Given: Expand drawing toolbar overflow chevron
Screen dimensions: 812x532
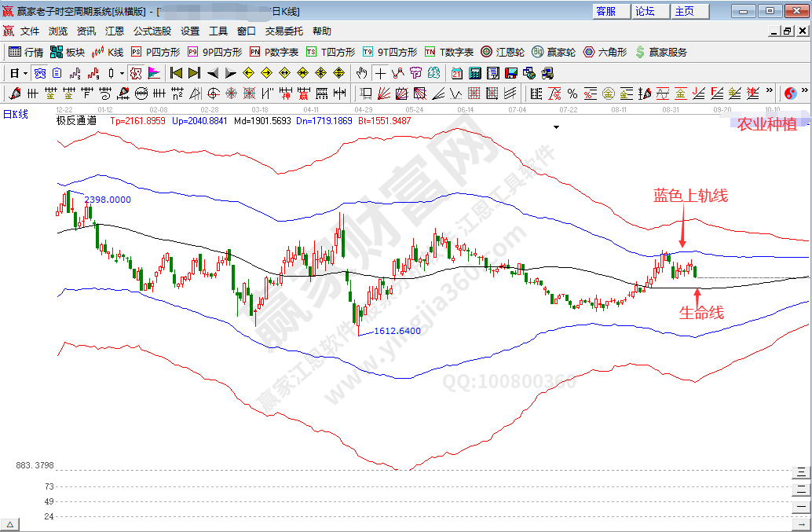Looking at the screenshot, I should (x=770, y=94).
